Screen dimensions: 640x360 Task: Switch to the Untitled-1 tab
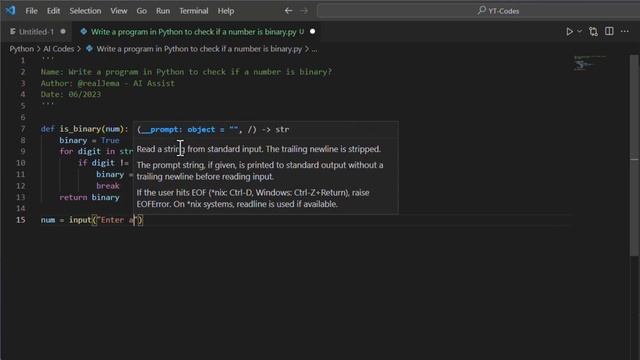point(37,31)
